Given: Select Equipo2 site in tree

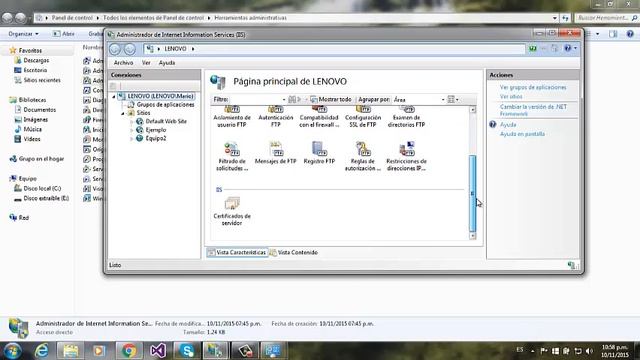Looking at the screenshot, I should (151, 138).
